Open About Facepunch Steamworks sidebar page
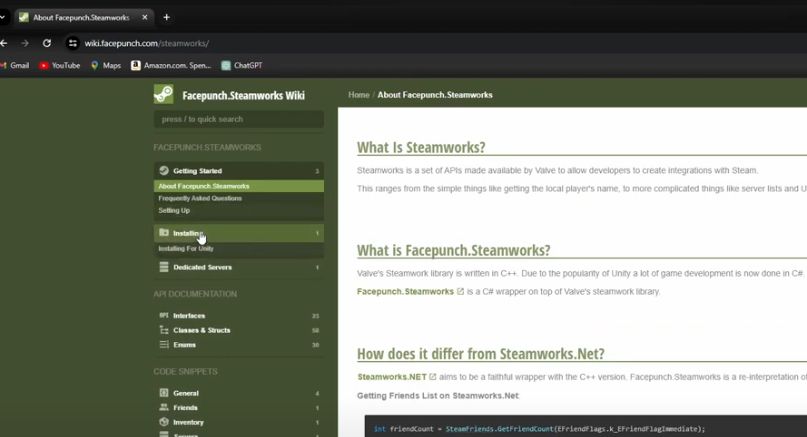 coord(239,186)
